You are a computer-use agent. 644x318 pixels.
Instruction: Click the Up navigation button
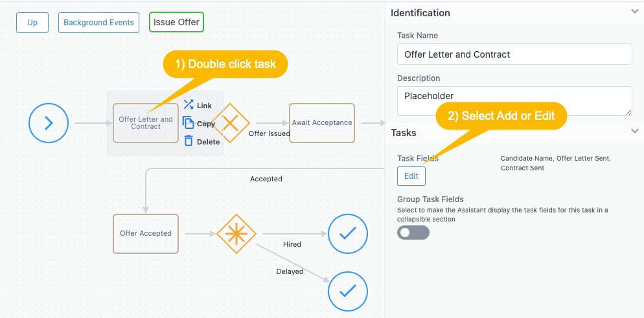point(32,23)
